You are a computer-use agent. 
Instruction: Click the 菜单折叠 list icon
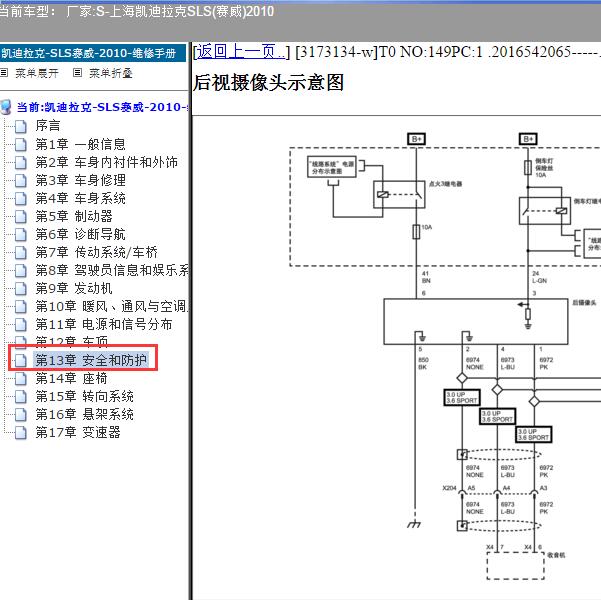coord(77,72)
